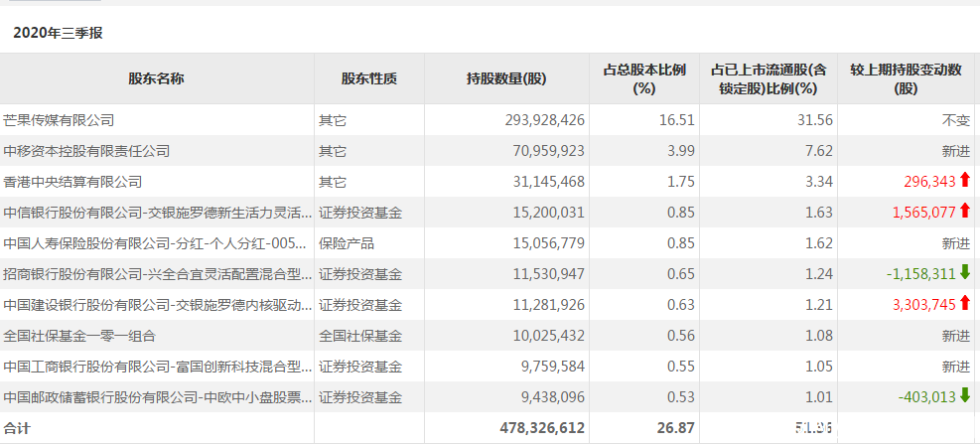Select holding amount 11,530,947
The height and width of the screenshot is (445, 980).
pos(548,274)
